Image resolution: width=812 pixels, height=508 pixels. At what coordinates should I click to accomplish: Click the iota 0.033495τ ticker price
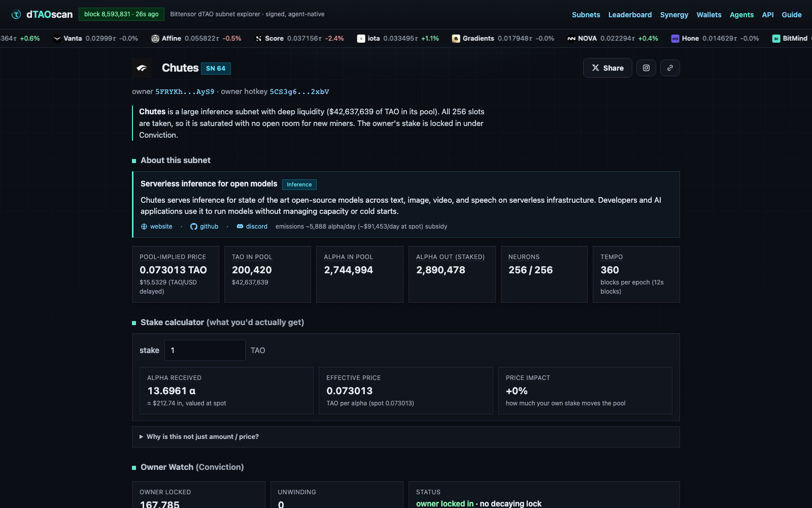[400, 39]
